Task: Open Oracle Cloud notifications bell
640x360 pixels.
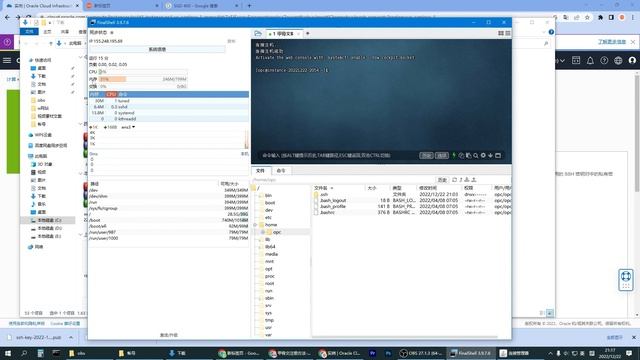Action: click(590, 60)
